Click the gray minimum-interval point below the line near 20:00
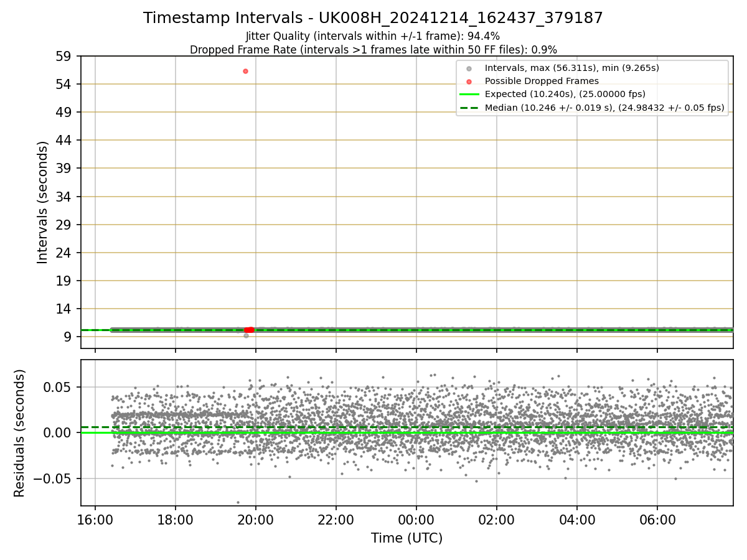The image size is (747, 560). coord(246,335)
